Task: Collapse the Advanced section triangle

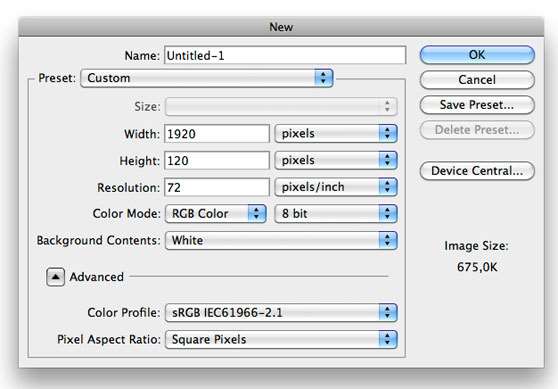Action: [56, 277]
